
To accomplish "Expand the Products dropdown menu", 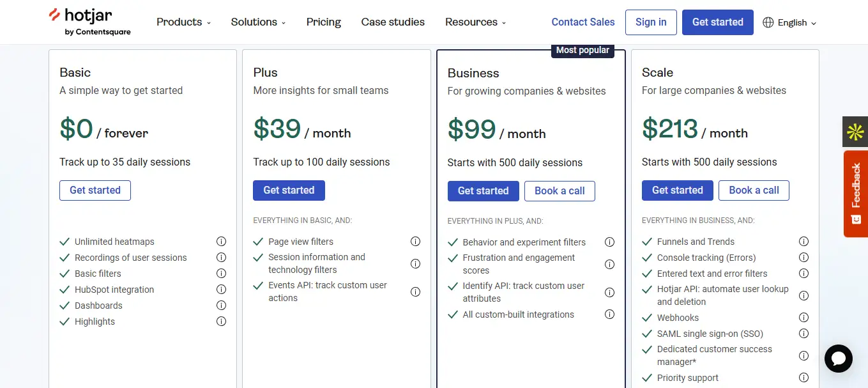I will 183,22.
